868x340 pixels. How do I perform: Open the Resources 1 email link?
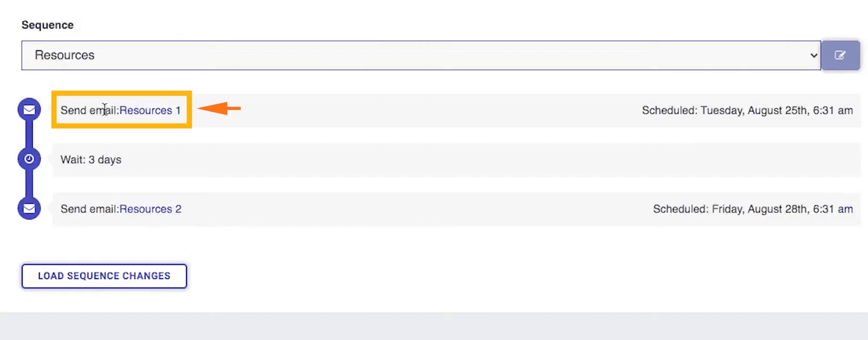click(x=150, y=110)
